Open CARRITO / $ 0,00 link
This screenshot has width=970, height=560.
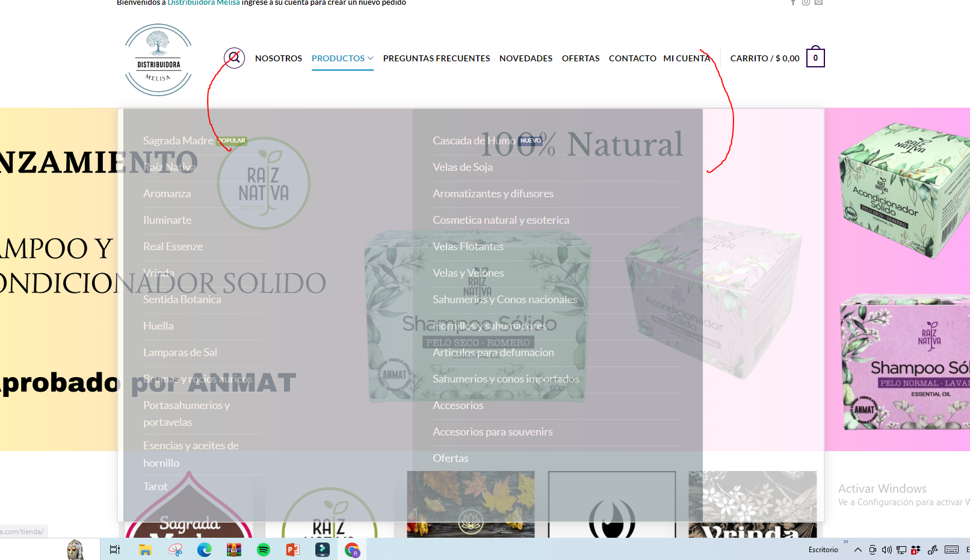pyautogui.click(x=765, y=58)
